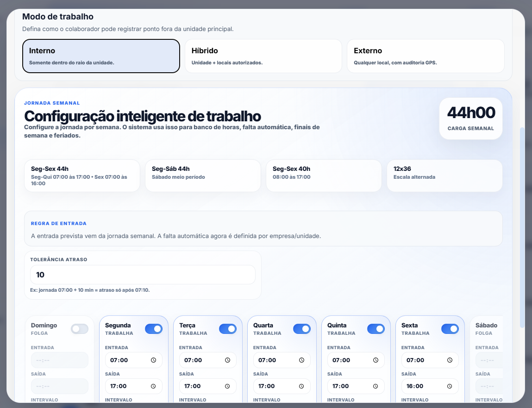Edit Terça saída time field

point(207,386)
